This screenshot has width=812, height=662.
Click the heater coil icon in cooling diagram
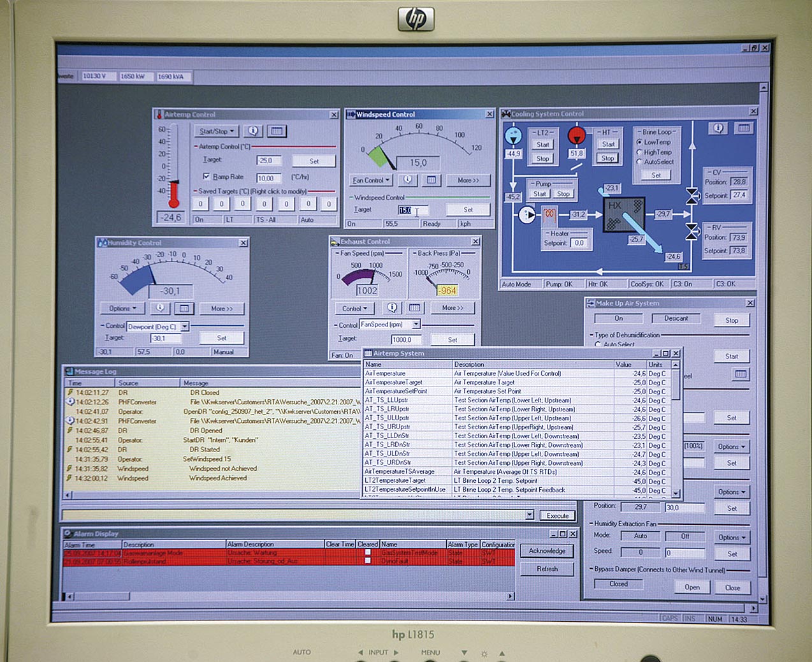549,215
